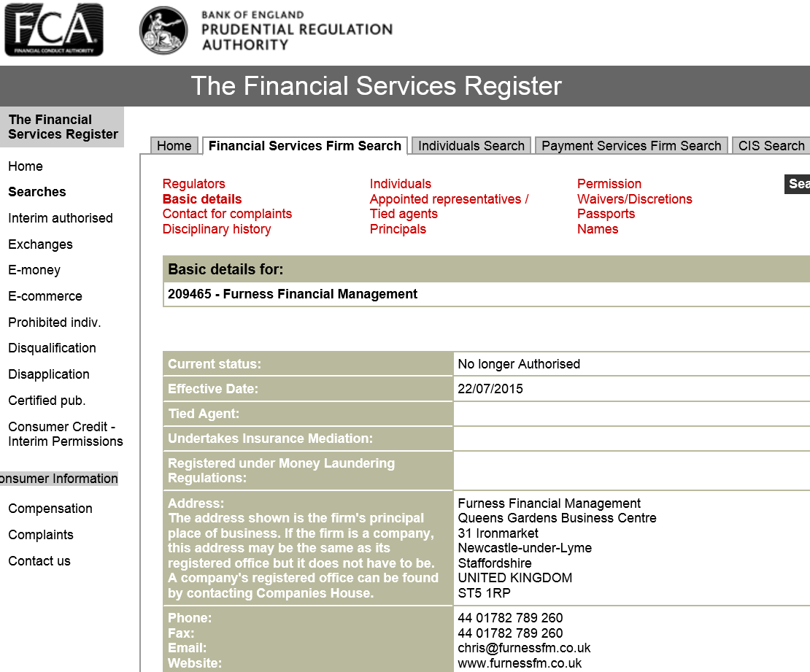Open the Names link
The height and width of the screenshot is (672, 810).
coord(598,229)
